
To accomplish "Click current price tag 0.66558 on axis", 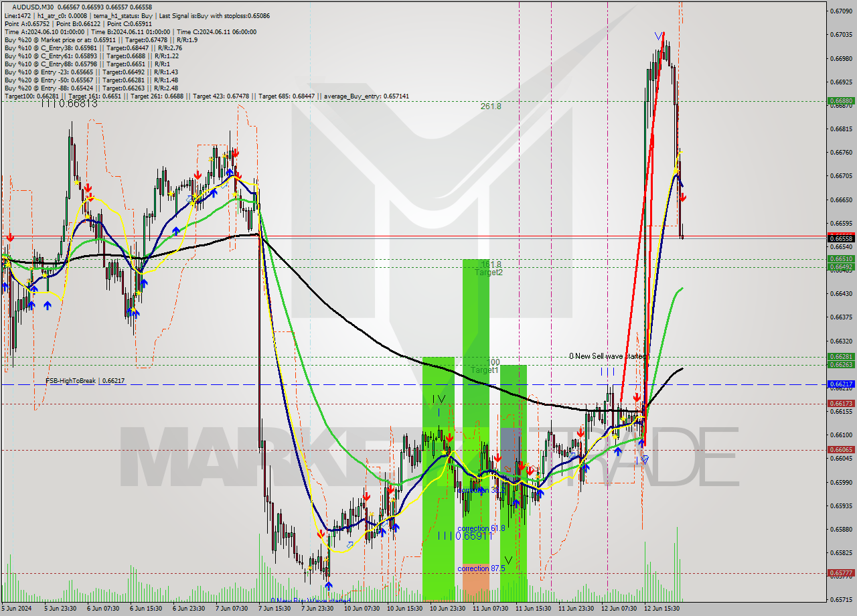I will click(840, 238).
